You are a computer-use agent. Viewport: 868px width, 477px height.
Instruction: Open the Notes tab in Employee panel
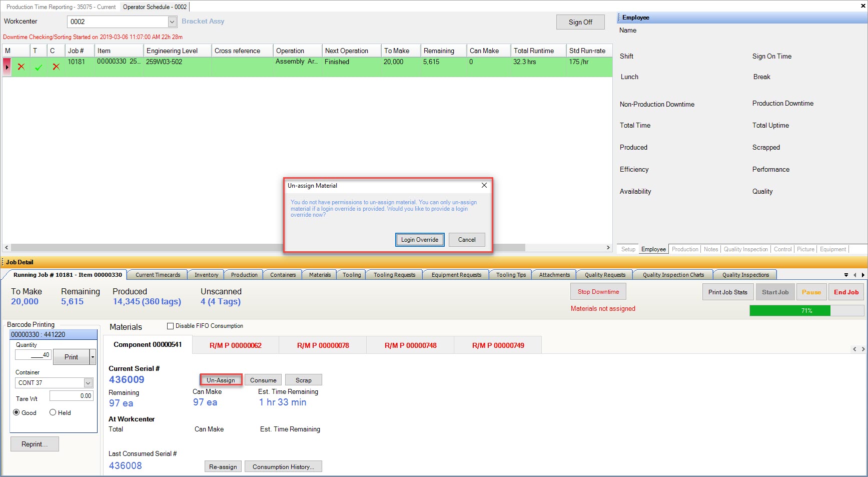[710, 249]
